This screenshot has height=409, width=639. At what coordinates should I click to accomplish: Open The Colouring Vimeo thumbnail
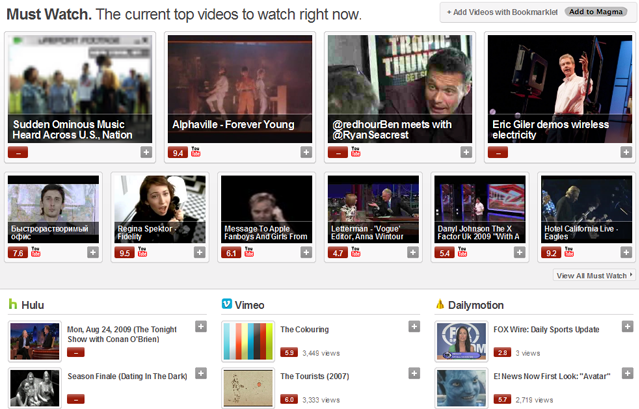click(x=248, y=341)
